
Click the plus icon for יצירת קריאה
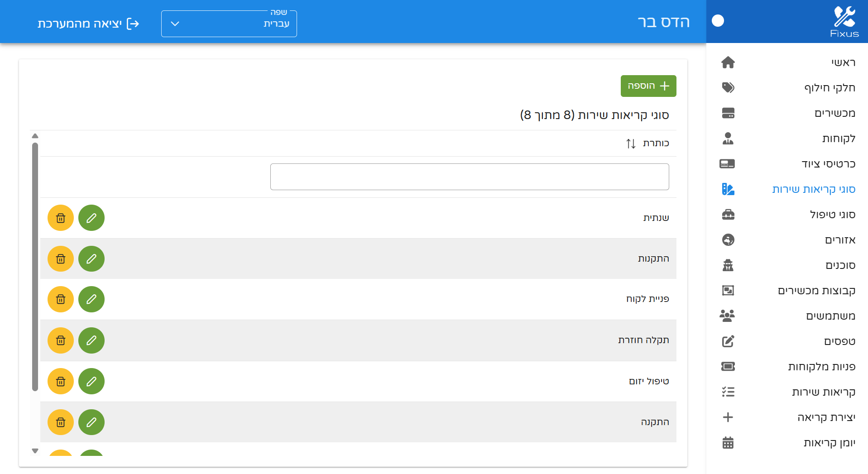coord(728,417)
